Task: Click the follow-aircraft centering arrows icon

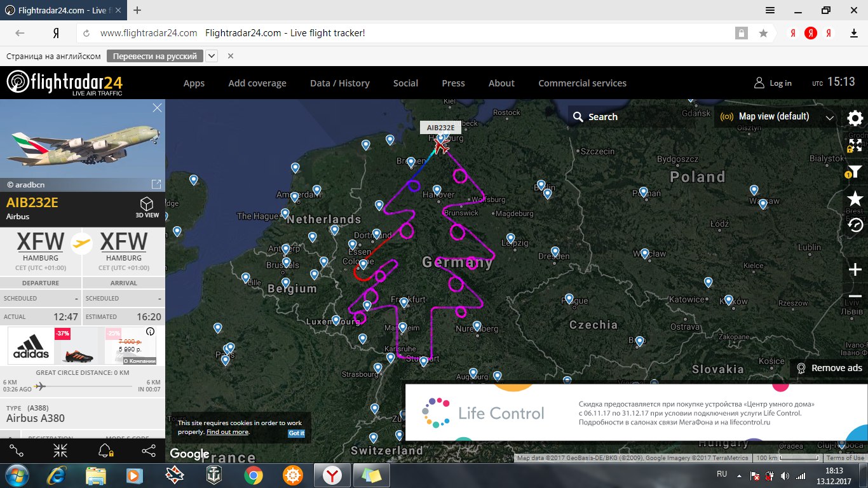Action: 60,451
